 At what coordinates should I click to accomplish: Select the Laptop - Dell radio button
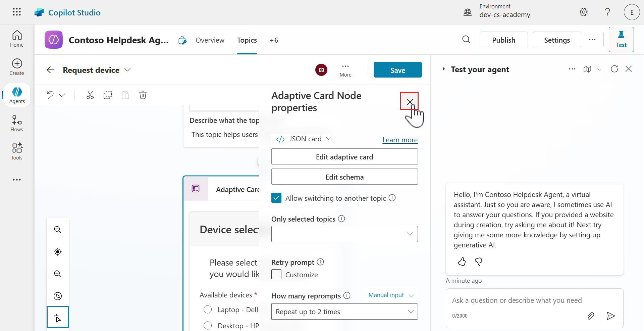[x=208, y=309]
